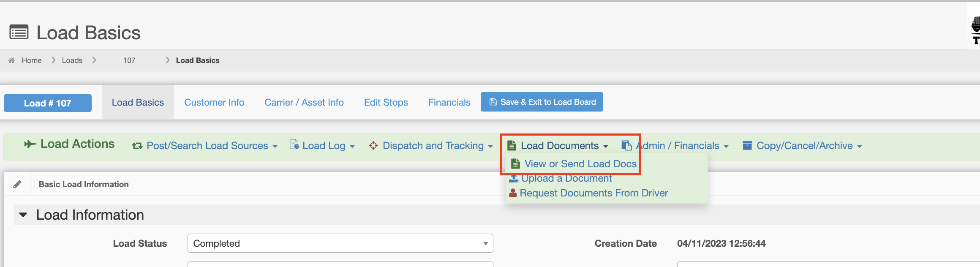Go to Home in breadcrumb
Image resolution: width=980 pixels, height=267 pixels.
(32, 60)
